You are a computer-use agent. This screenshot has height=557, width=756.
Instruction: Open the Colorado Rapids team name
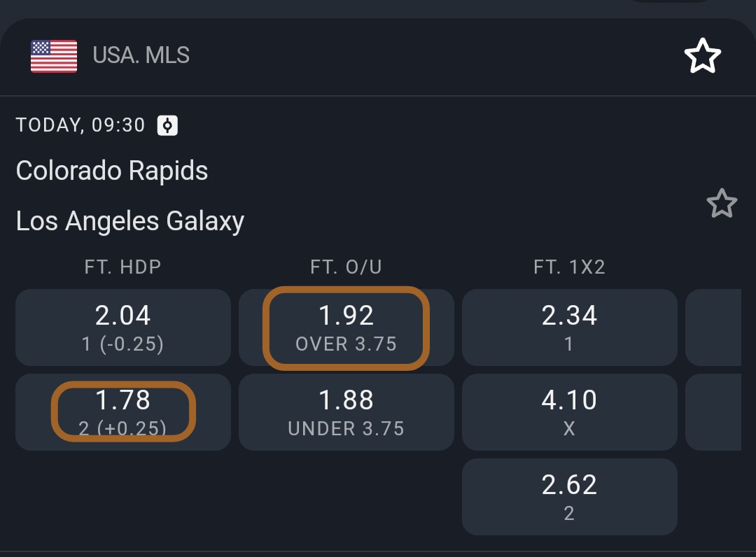coord(112,171)
